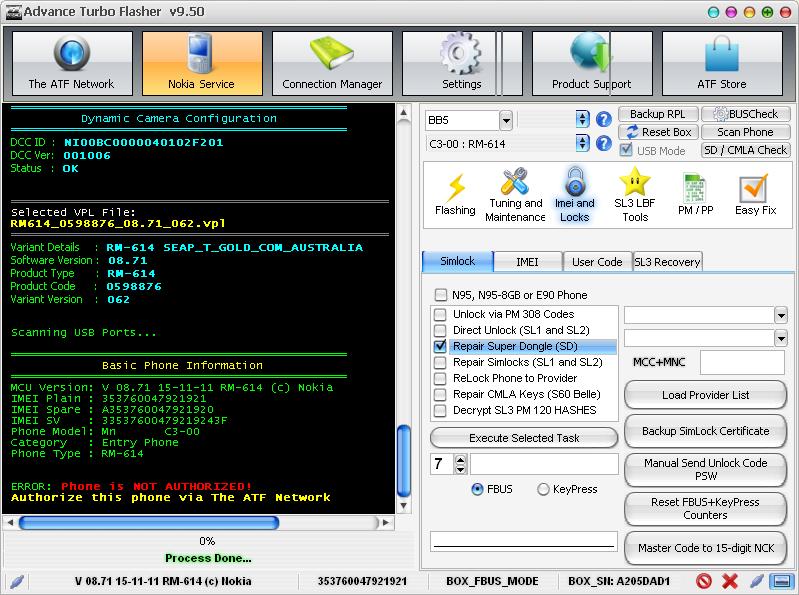The image size is (799, 595).
Task: Switch to the IMEI tab
Action: tap(527, 262)
